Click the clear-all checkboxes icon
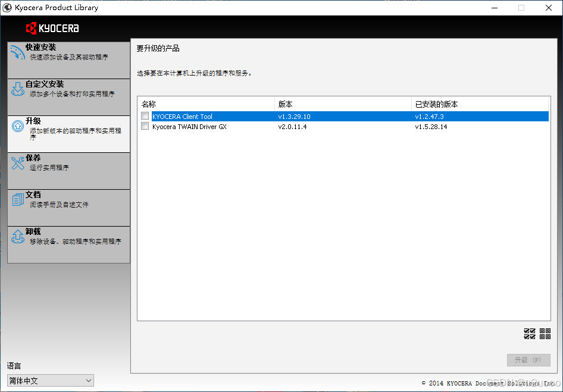 545,334
